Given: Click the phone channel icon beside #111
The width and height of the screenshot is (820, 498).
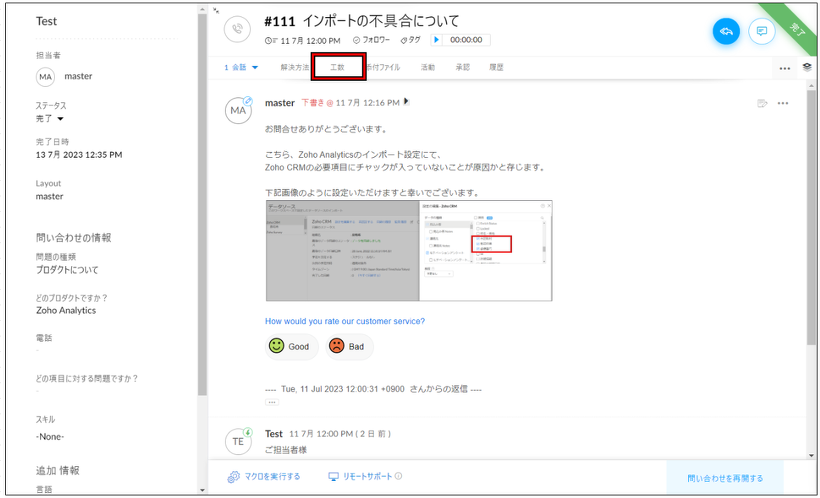Looking at the screenshot, I should (x=237, y=29).
